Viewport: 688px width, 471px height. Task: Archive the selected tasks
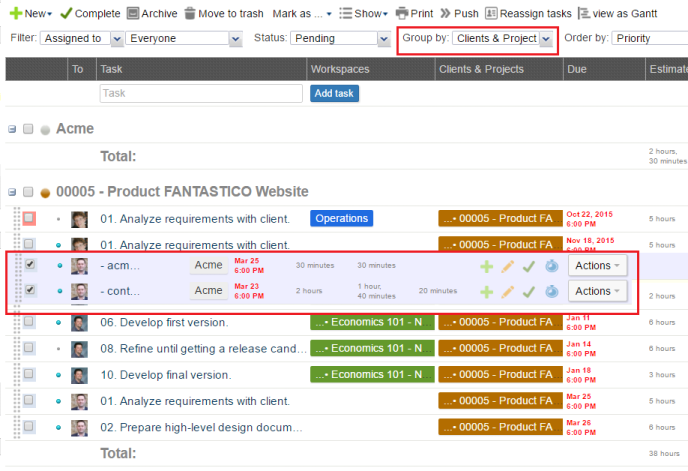[152, 13]
